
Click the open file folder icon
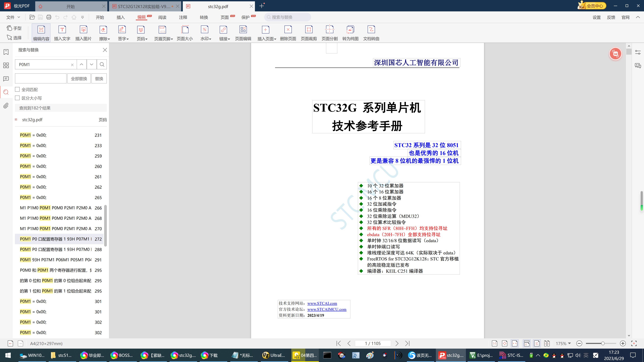[32, 17]
